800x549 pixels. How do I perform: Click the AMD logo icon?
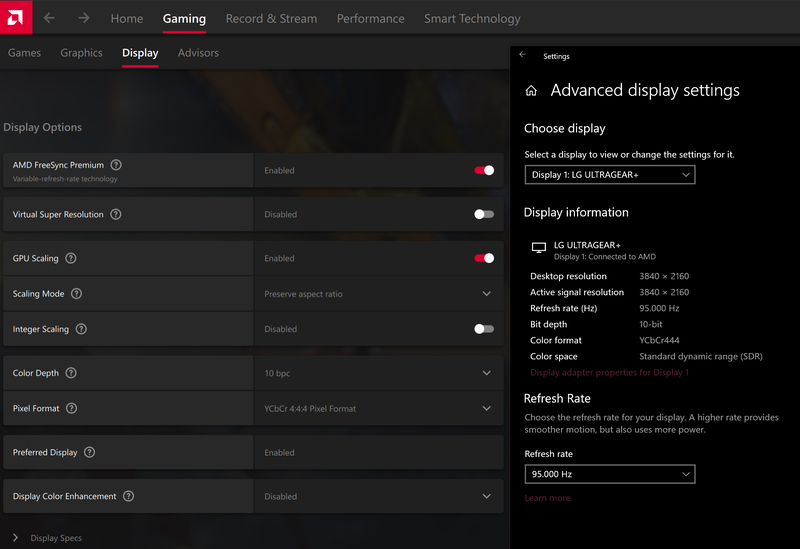(x=16, y=17)
